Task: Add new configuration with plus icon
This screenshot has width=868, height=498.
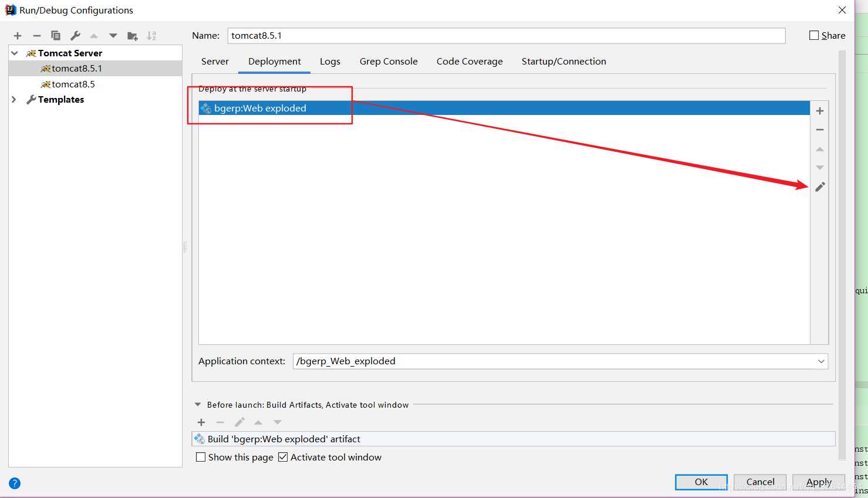Action: [x=18, y=36]
